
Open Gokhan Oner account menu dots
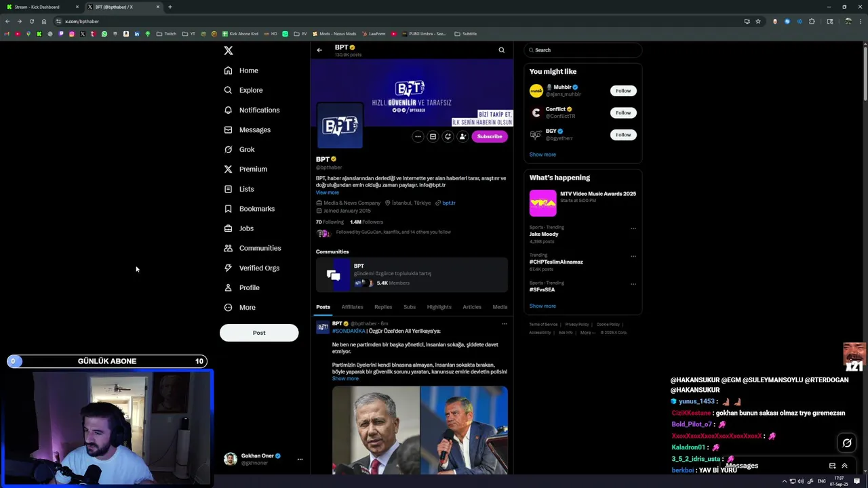[300, 459]
